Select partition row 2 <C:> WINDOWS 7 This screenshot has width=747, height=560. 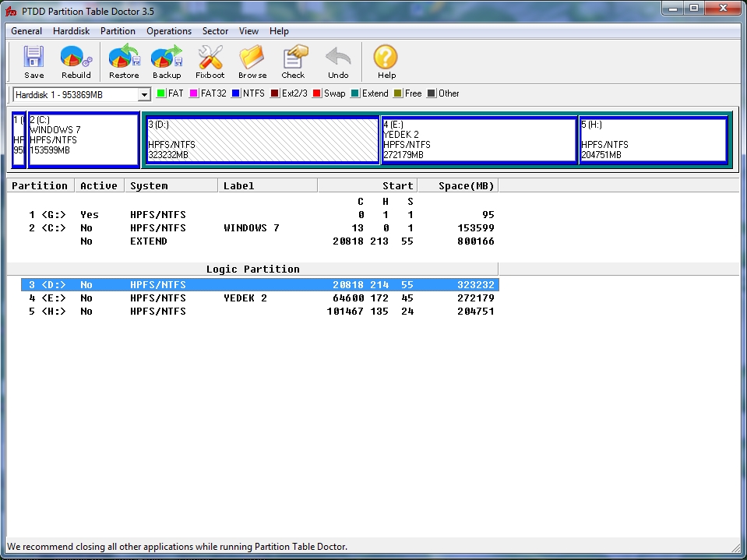point(259,228)
